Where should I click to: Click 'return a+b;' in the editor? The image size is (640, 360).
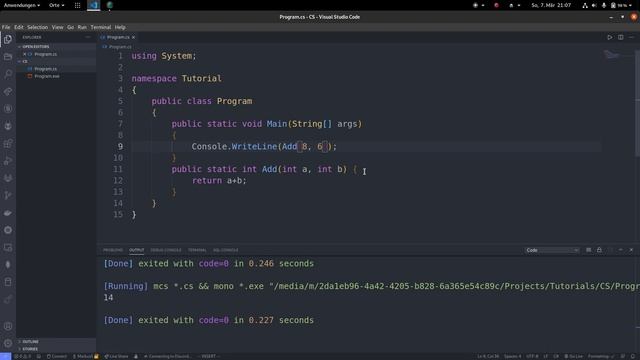click(x=219, y=180)
